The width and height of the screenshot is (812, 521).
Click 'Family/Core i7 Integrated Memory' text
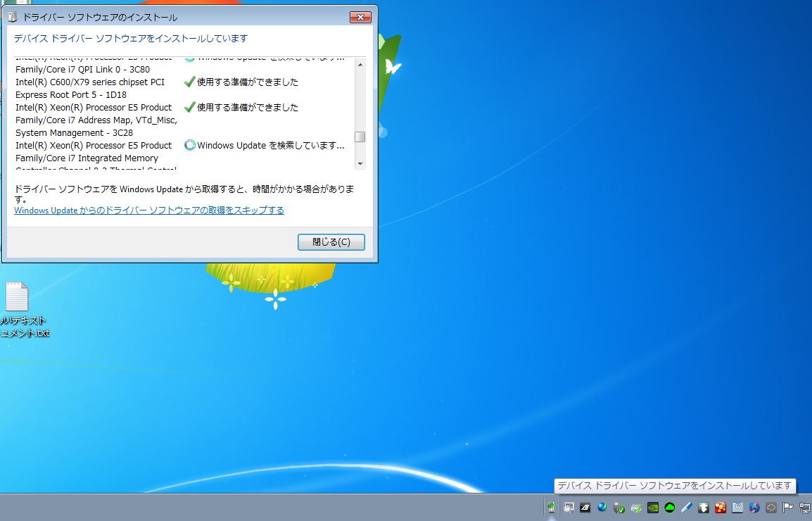coord(87,158)
